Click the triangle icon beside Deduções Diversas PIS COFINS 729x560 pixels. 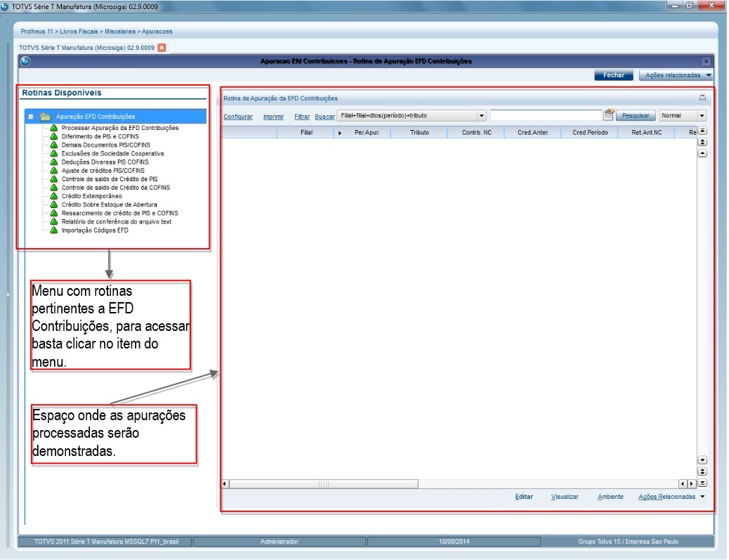54,162
